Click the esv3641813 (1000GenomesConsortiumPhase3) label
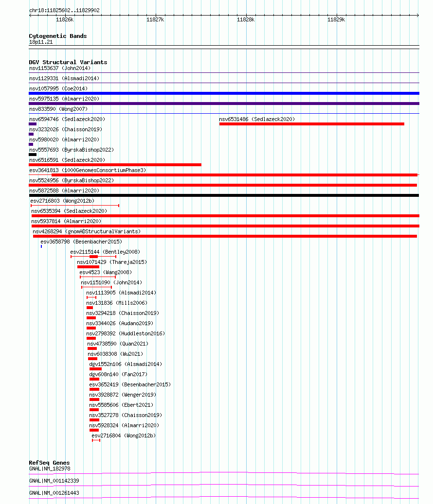 click(88, 171)
